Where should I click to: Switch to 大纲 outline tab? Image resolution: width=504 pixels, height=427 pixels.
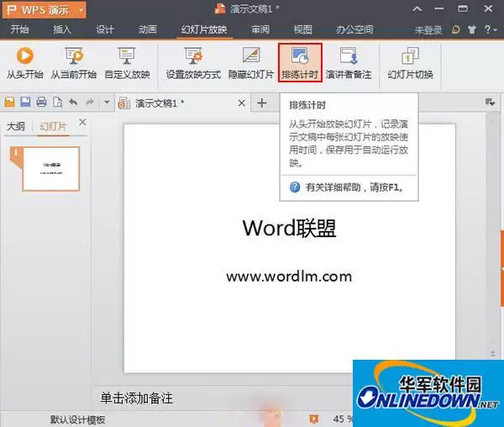coord(16,126)
